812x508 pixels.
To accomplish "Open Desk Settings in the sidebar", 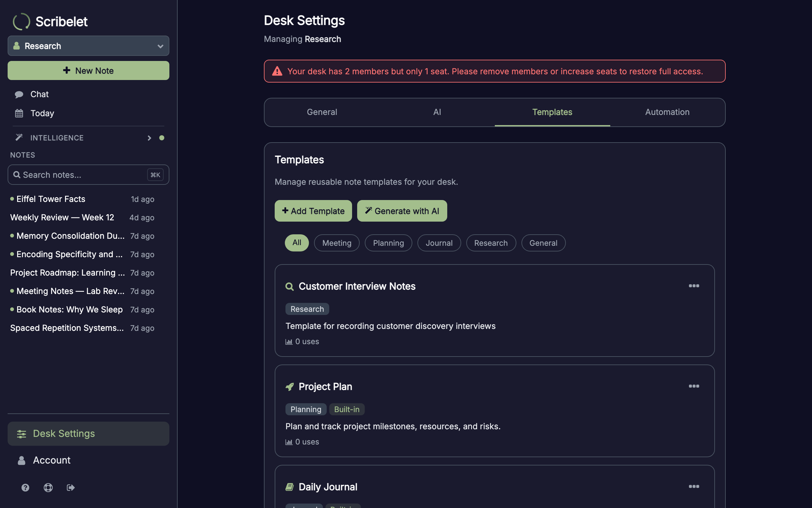I will [x=88, y=434].
